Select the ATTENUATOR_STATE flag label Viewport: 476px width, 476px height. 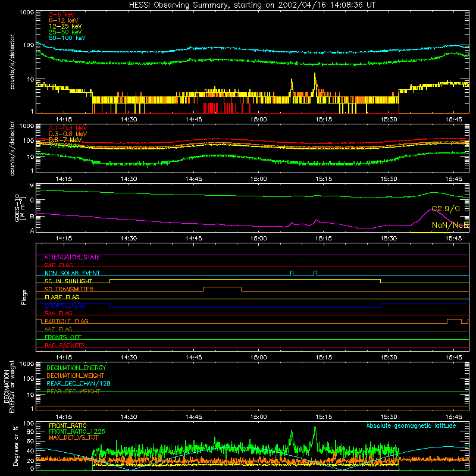[72, 258]
